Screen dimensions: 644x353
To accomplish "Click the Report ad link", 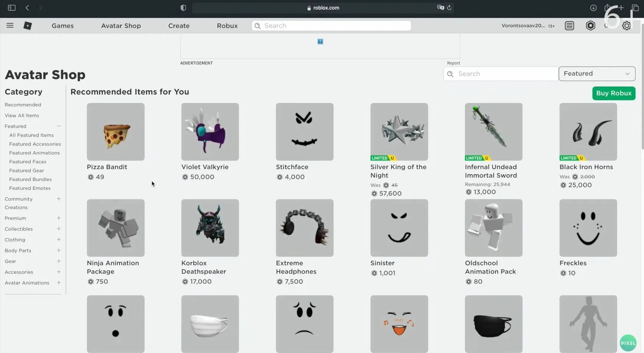I will point(453,63).
